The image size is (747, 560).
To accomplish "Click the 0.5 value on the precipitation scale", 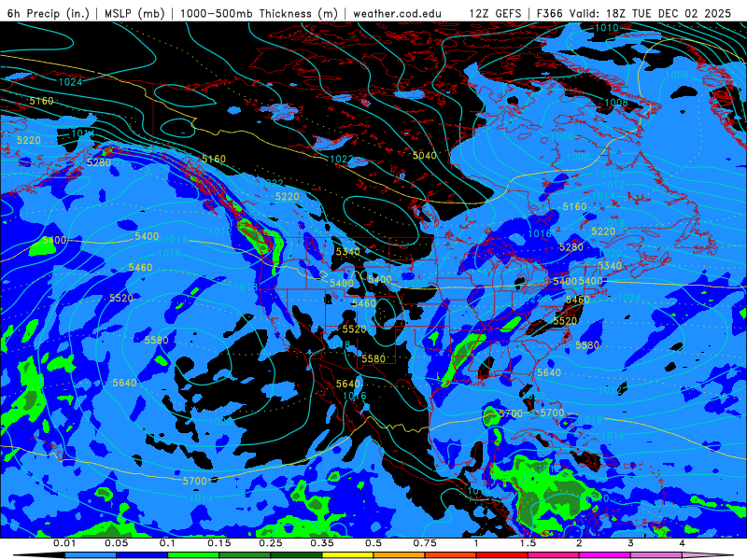I will [x=373, y=543].
